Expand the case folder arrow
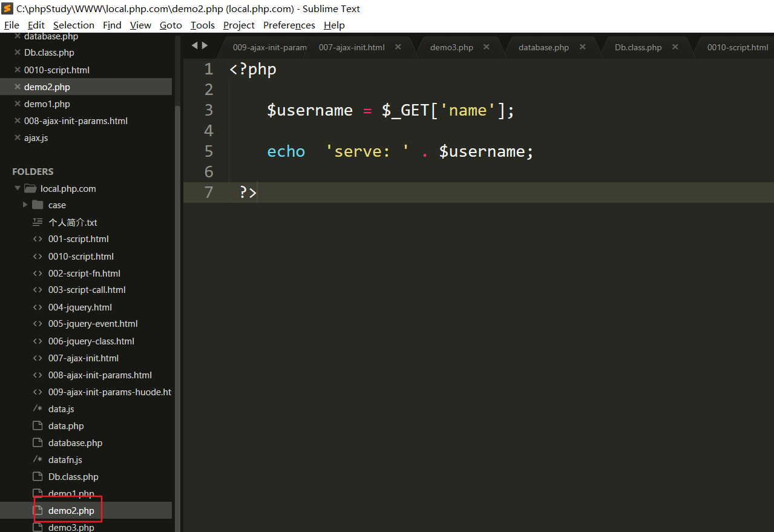The image size is (774, 532). click(x=25, y=205)
